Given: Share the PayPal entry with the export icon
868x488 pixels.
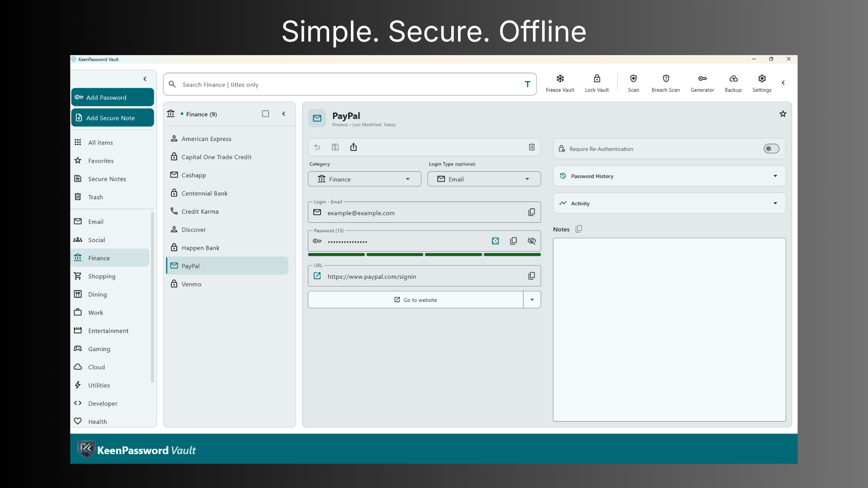Looking at the screenshot, I should pos(354,147).
